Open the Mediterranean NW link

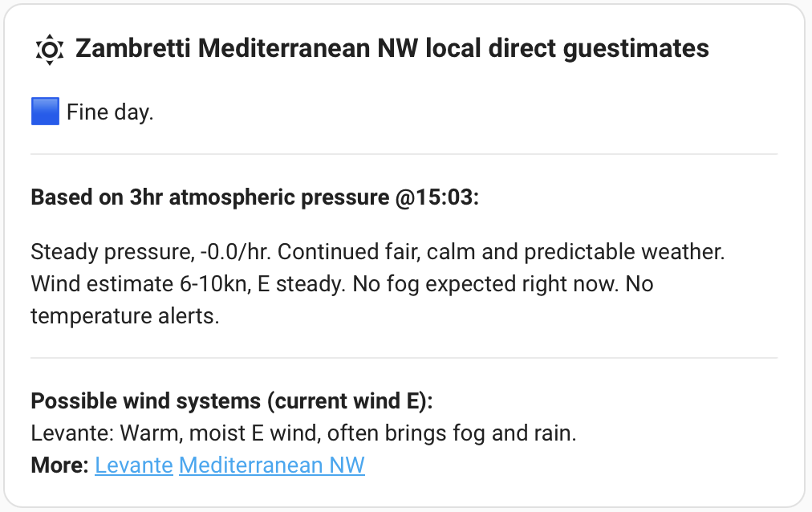click(x=272, y=465)
